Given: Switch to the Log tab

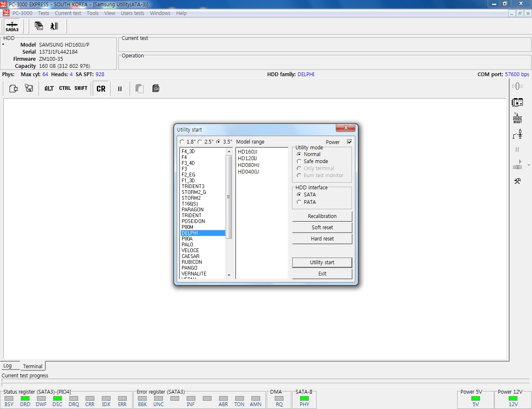Looking at the screenshot, I should [10, 366].
